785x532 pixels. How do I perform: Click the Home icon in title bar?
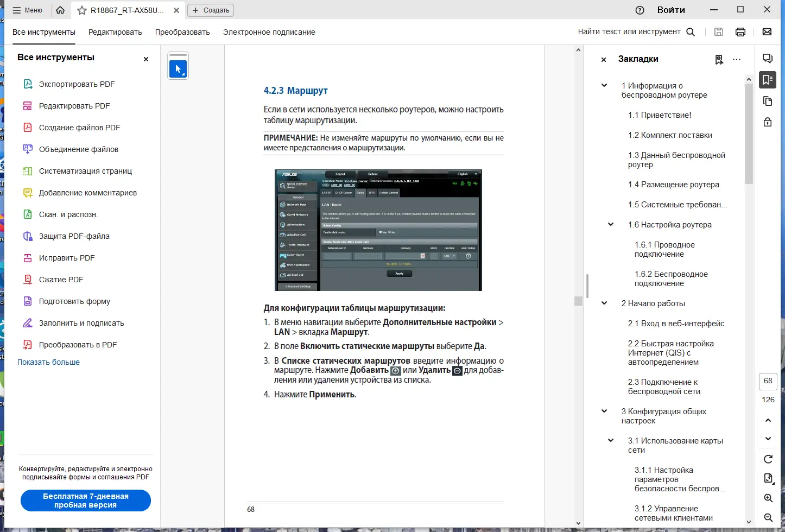[x=60, y=10]
